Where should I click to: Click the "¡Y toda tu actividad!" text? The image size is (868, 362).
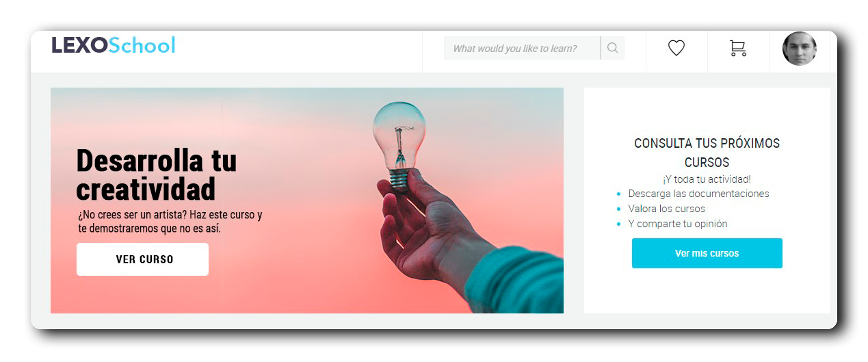(707, 179)
